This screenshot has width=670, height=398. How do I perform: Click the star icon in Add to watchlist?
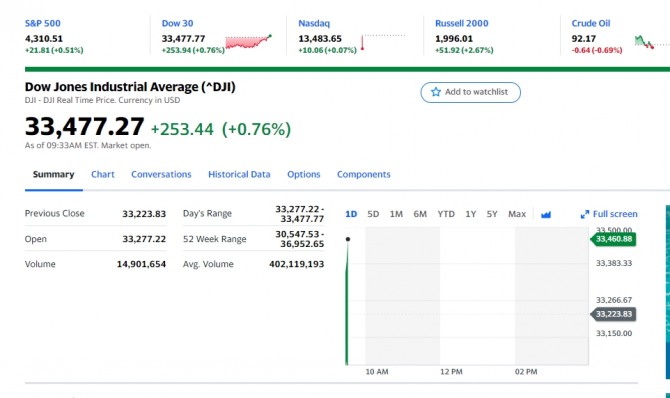point(435,92)
